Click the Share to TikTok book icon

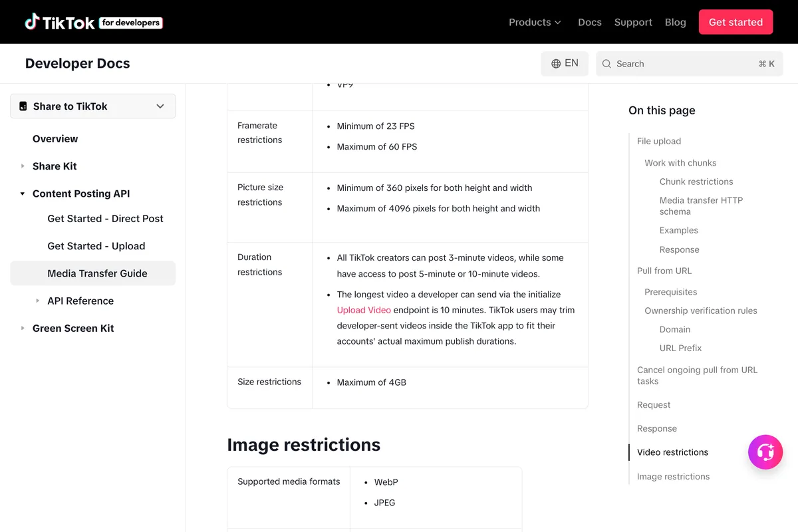click(x=23, y=106)
